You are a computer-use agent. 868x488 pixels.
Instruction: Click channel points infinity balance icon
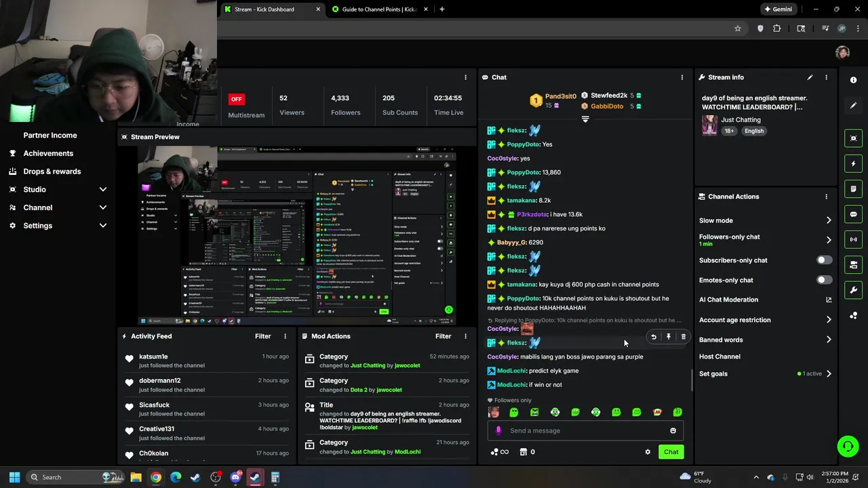pyautogui.click(x=499, y=452)
